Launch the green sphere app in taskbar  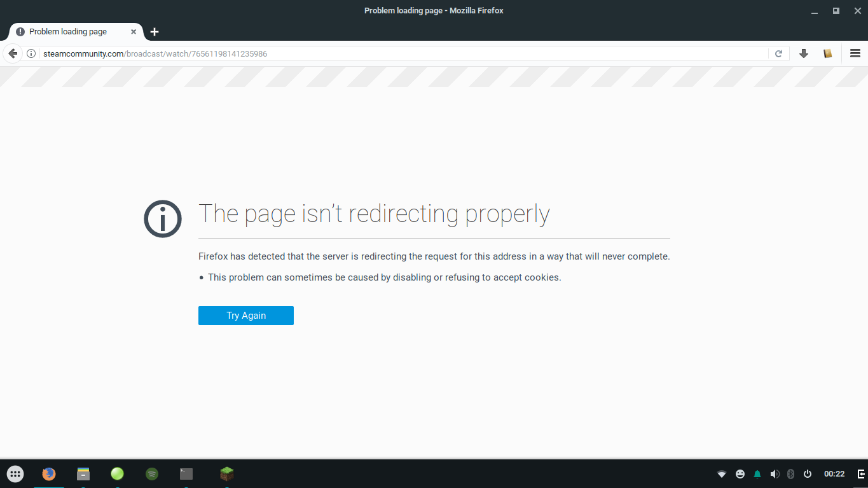point(117,474)
